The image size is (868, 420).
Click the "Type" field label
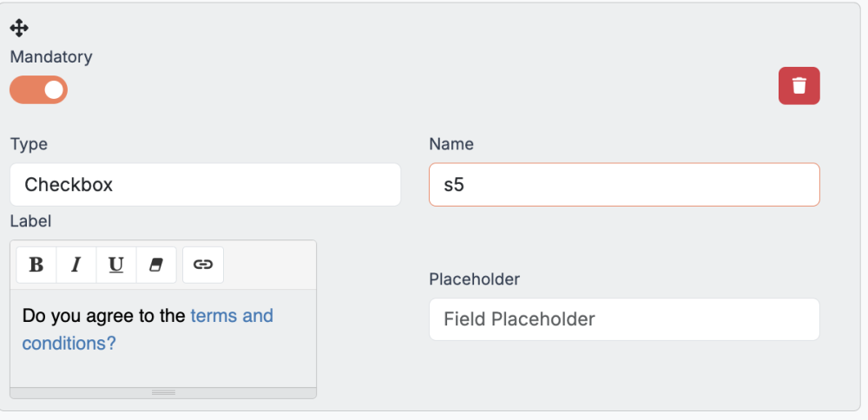click(x=29, y=144)
